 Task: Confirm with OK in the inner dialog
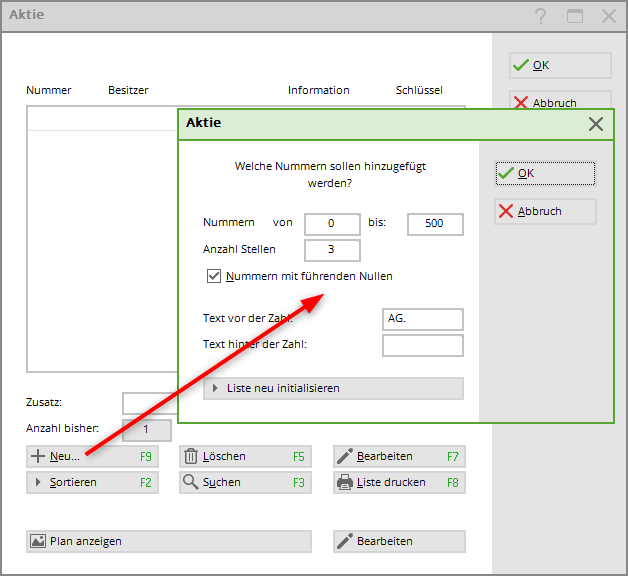click(545, 174)
